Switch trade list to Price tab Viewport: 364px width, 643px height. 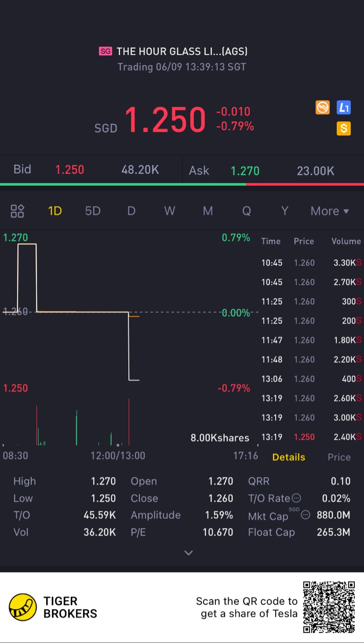339,457
